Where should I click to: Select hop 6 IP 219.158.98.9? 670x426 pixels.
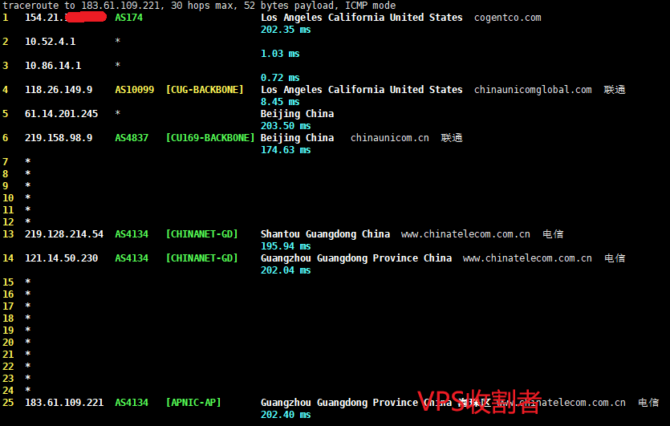(59, 137)
